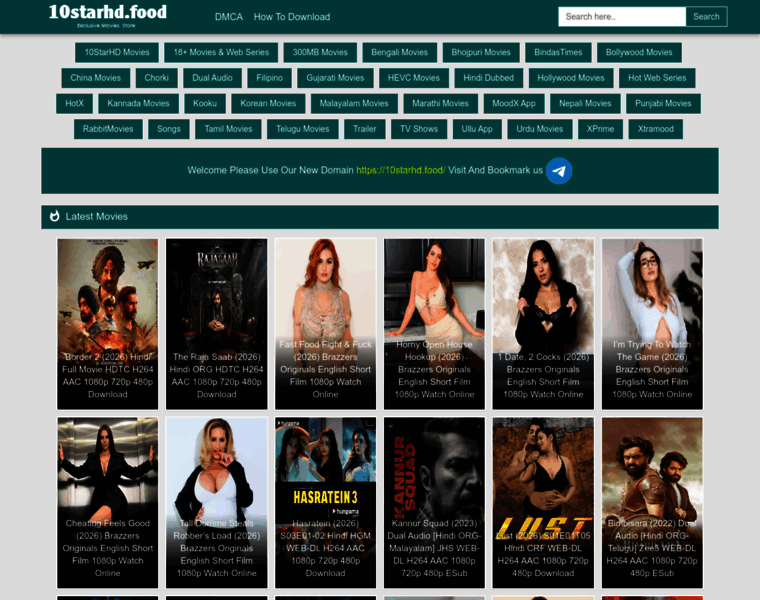The height and width of the screenshot is (600, 760).
Task: Open the HotX category
Action: pyautogui.click(x=74, y=104)
